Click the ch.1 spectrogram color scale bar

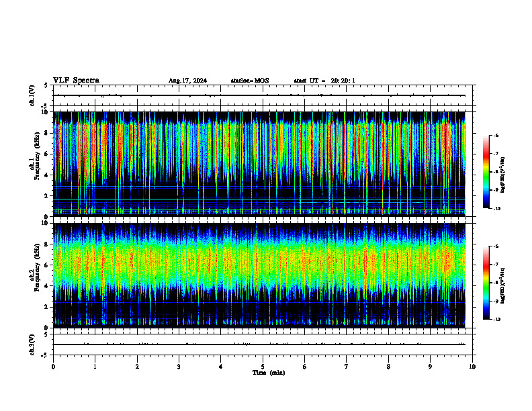pyautogui.click(x=486, y=172)
